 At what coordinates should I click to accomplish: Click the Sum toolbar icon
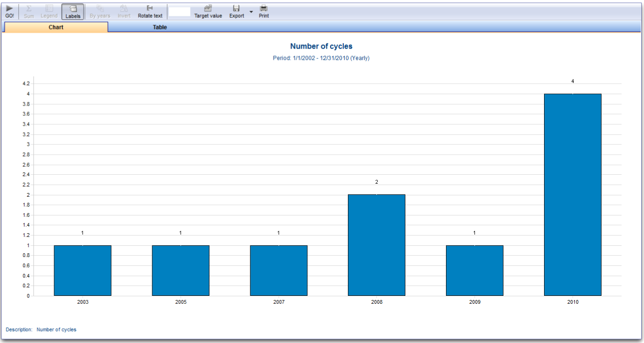[x=29, y=12]
